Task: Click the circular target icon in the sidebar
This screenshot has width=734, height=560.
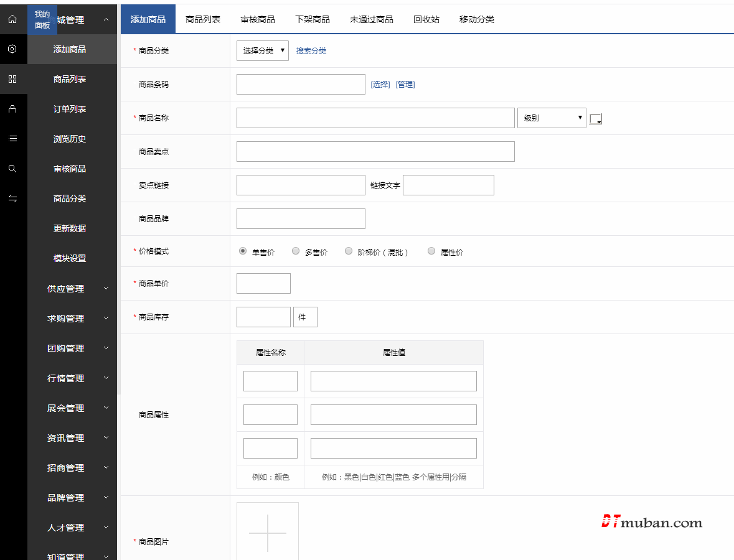Action: pyautogui.click(x=12, y=49)
